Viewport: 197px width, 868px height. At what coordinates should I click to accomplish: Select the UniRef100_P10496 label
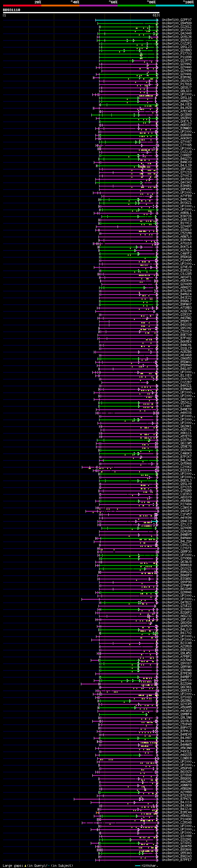tap(177, 819)
